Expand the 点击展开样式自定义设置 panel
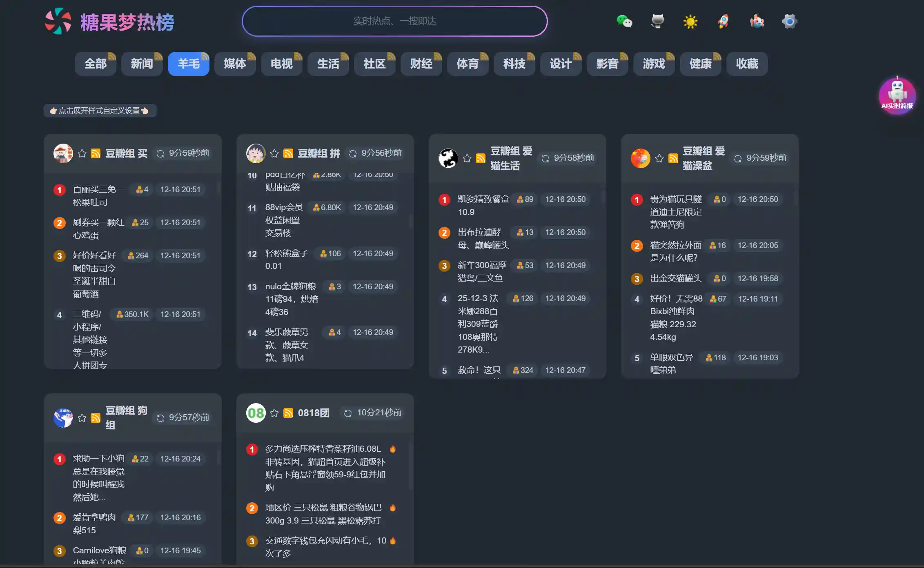 click(x=100, y=111)
